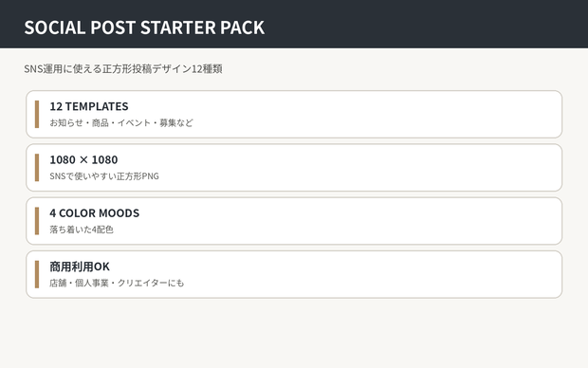Screen dimensions: 588x368
Task: Click the empty beige area below the cards
Action: coord(294,333)
